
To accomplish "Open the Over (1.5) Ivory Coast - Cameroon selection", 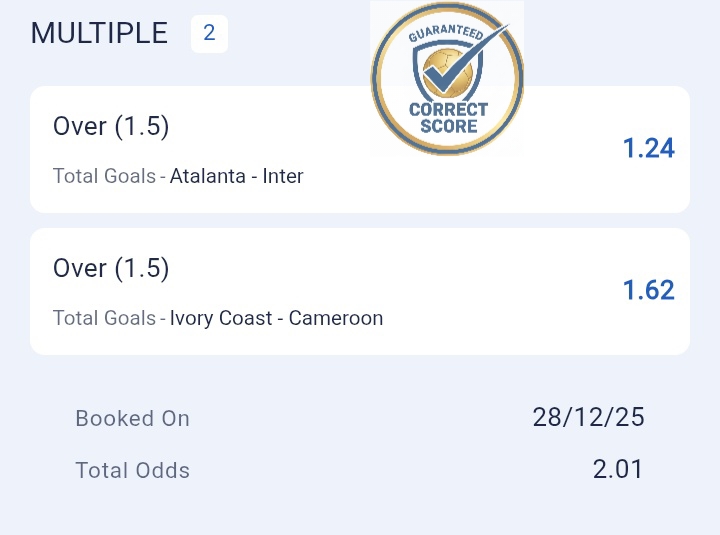I will pyautogui.click(x=111, y=268).
